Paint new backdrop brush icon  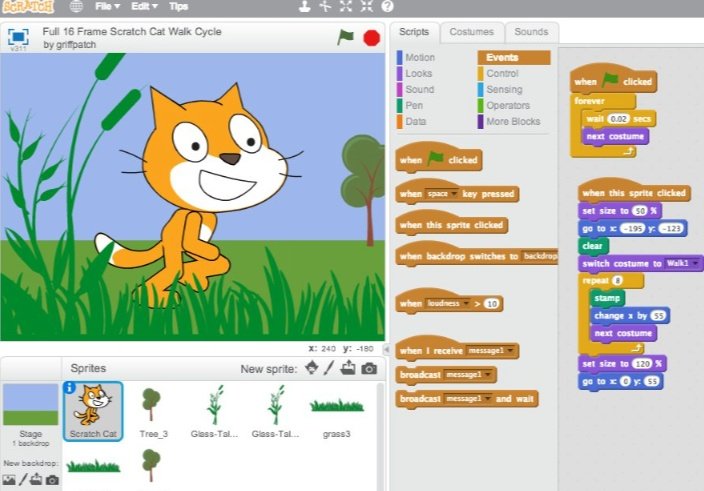[23, 479]
